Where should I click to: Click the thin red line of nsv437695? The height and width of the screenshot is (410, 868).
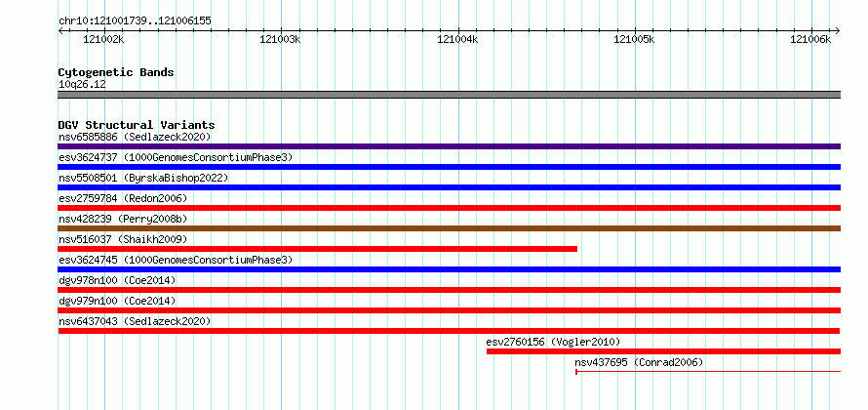click(x=709, y=372)
